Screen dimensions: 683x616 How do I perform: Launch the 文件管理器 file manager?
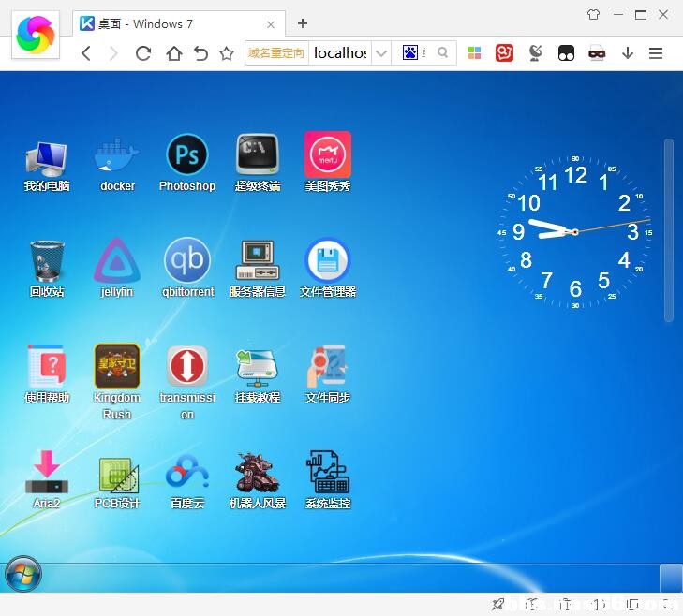click(x=328, y=268)
